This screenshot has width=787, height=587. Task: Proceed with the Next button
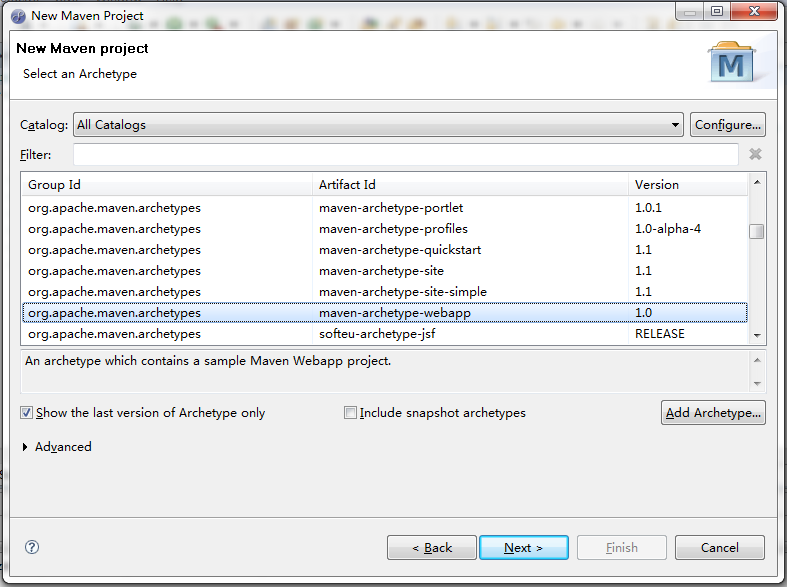click(x=524, y=547)
